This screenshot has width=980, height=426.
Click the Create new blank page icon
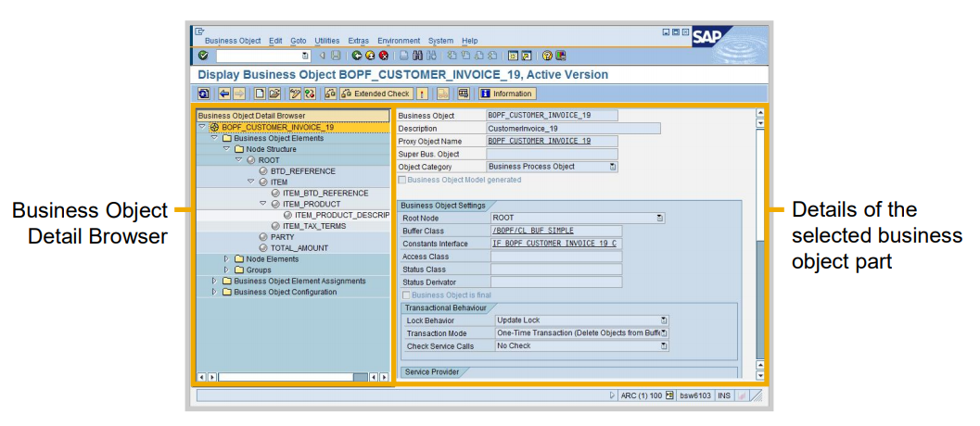pyautogui.click(x=260, y=94)
